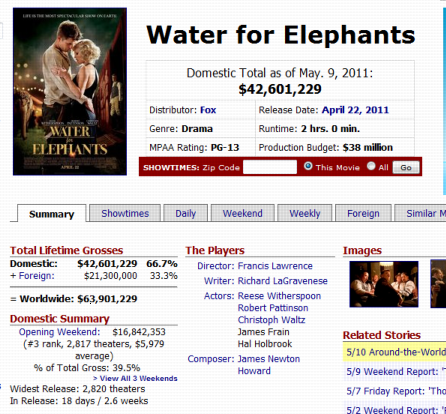This screenshot has width=446, height=414.
Task: Click the Go showtimes button
Action: click(406, 167)
